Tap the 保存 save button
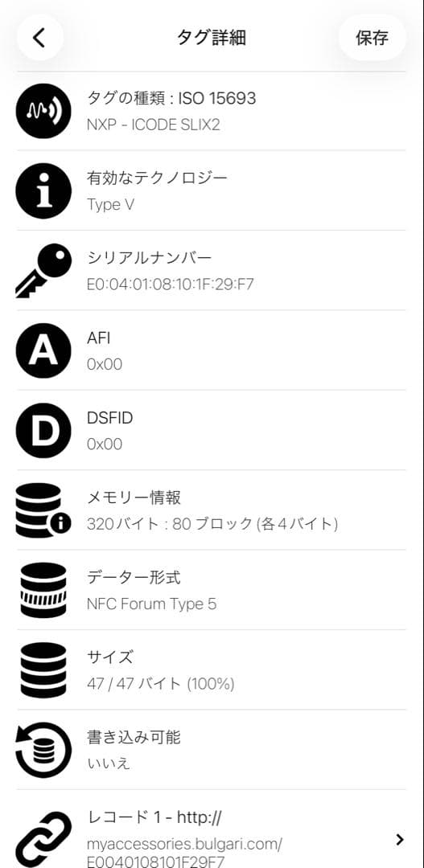This screenshot has height=868, width=424. 372,37
